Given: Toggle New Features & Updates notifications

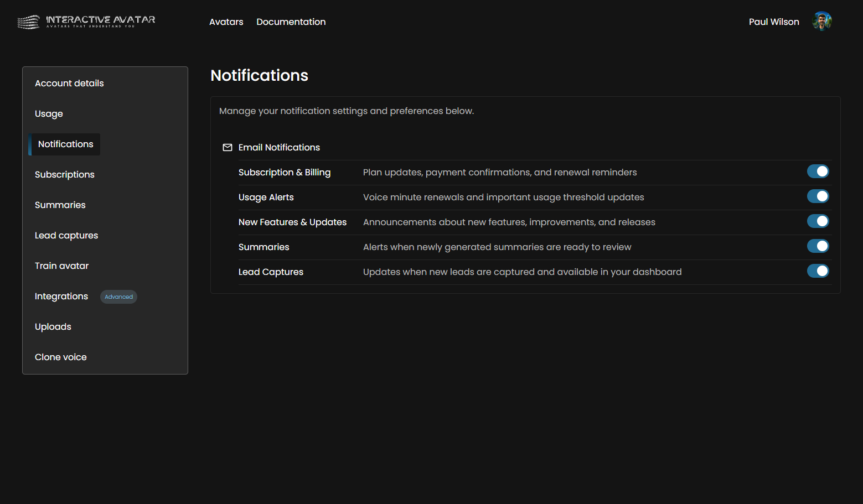Looking at the screenshot, I should pos(818,221).
